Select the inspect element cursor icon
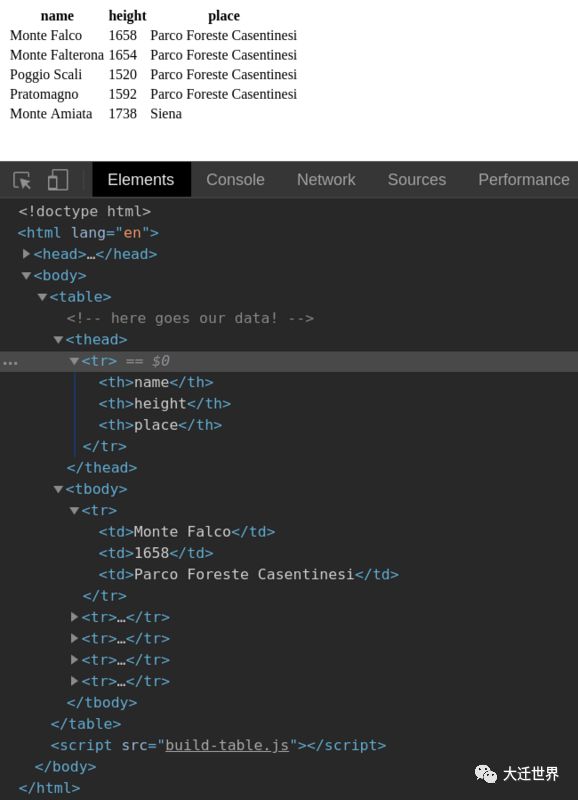578x800 pixels. tap(22, 179)
